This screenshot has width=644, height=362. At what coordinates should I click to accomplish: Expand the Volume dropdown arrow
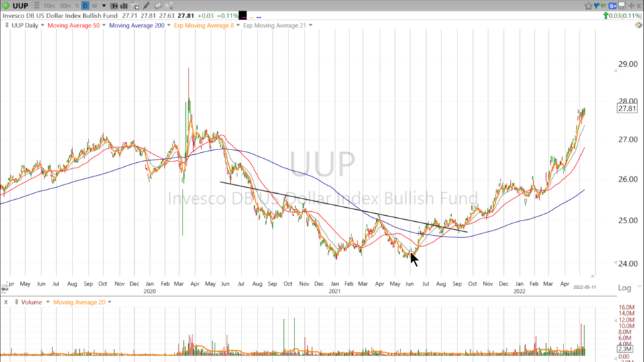pos(48,302)
